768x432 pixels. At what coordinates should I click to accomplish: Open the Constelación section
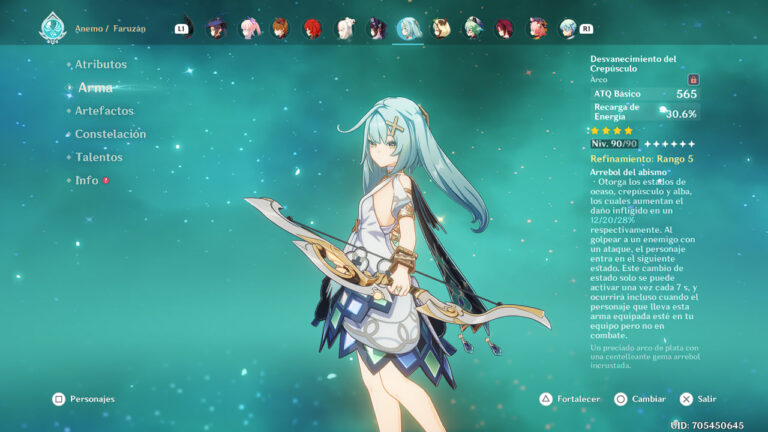[x=110, y=134]
